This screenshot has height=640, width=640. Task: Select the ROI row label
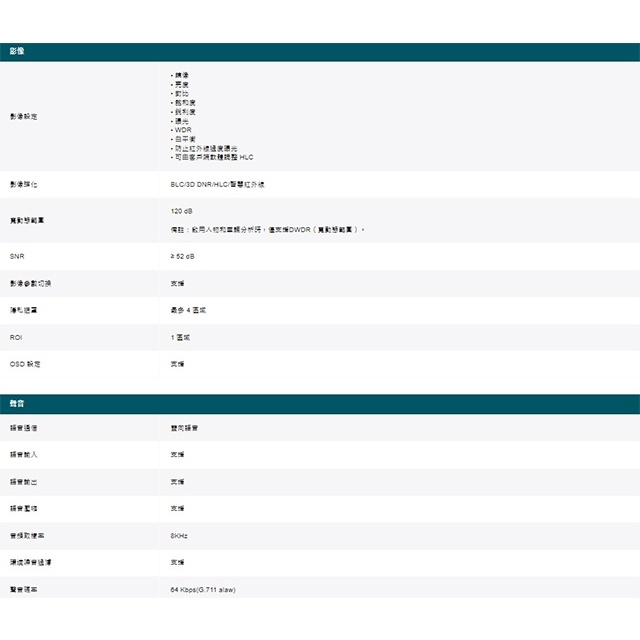(15, 338)
